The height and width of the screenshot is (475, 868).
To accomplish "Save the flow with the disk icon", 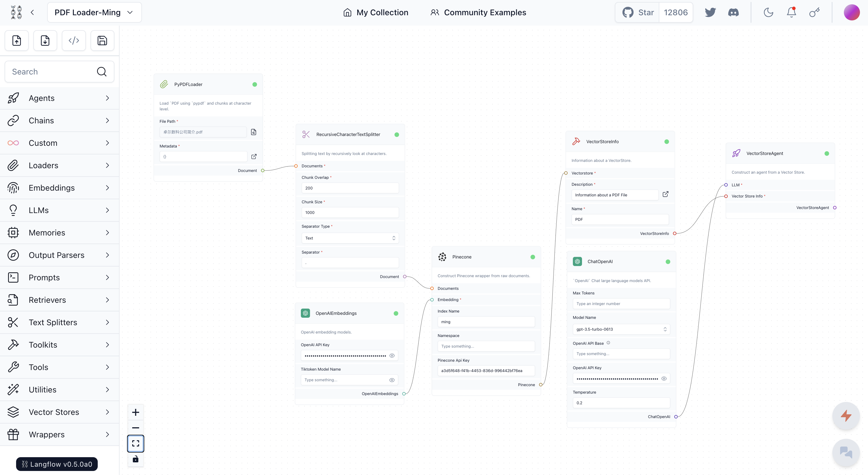I will [x=102, y=41].
